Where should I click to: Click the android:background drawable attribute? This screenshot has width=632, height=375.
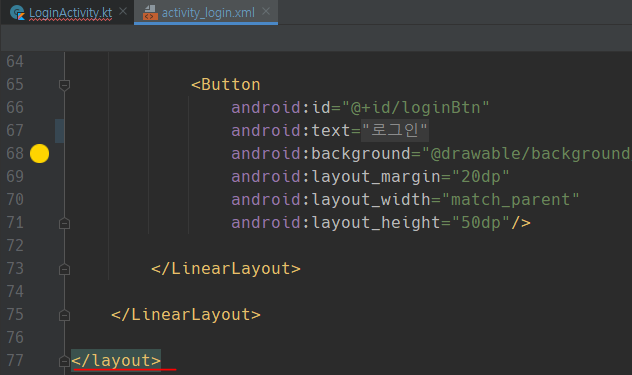(431, 154)
